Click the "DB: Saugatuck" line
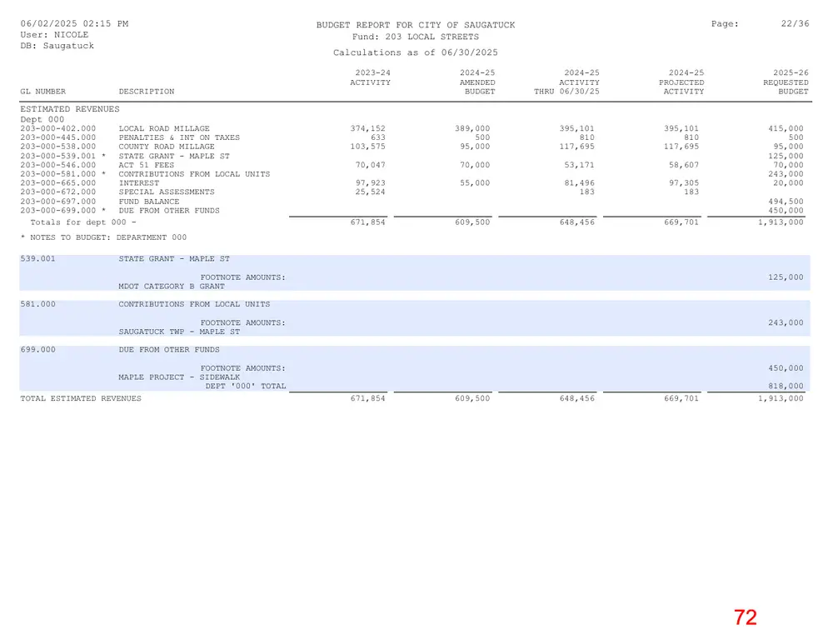The width and height of the screenshot is (833, 644). 57,46
